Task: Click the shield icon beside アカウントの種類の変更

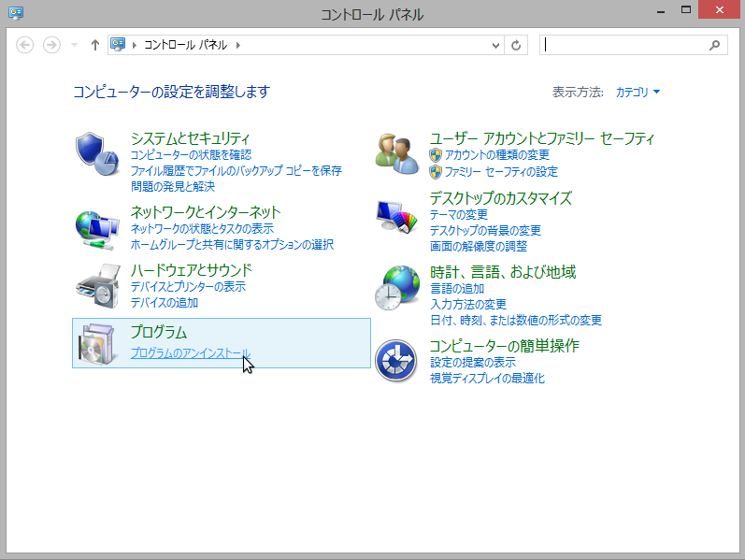Action: pos(436,155)
